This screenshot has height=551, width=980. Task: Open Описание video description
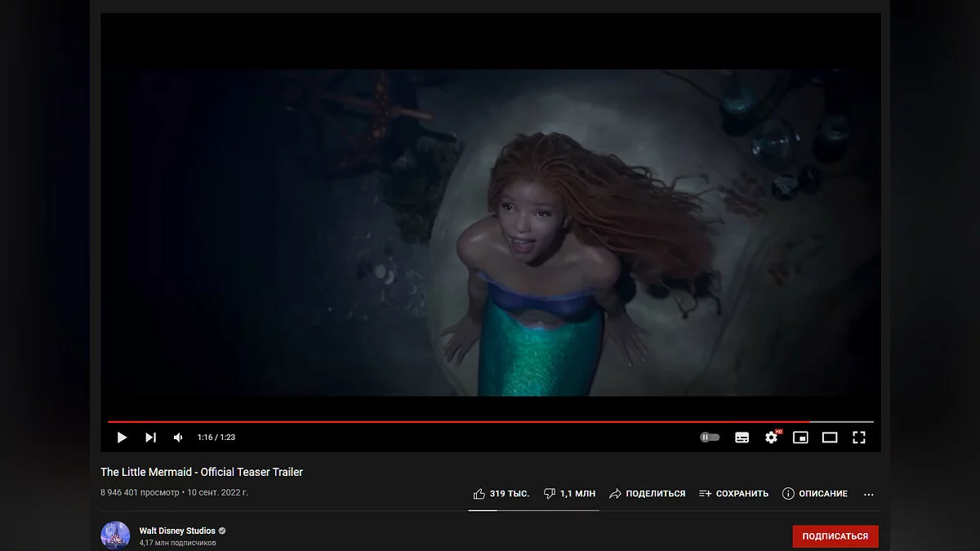click(x=814, y=494)
